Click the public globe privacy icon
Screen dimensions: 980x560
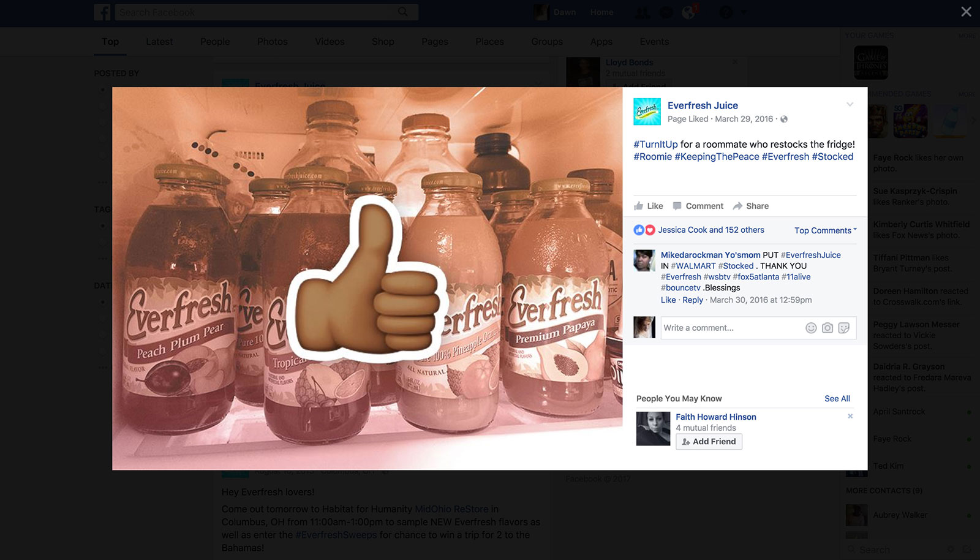(784, 119)
